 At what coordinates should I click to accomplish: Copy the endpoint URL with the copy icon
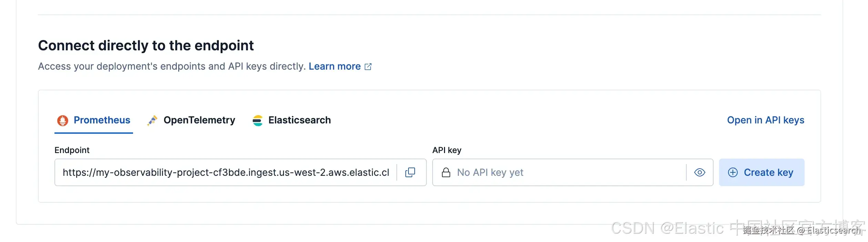pos(410,172)
